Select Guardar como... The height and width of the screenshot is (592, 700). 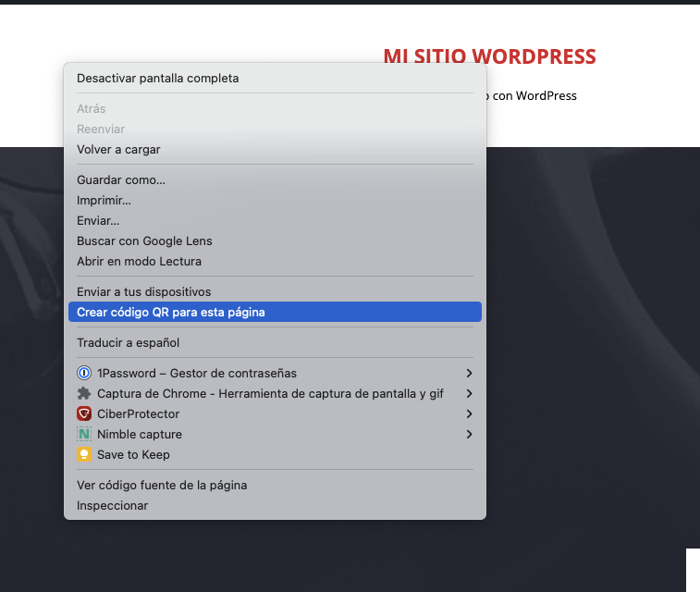[275, 180]
